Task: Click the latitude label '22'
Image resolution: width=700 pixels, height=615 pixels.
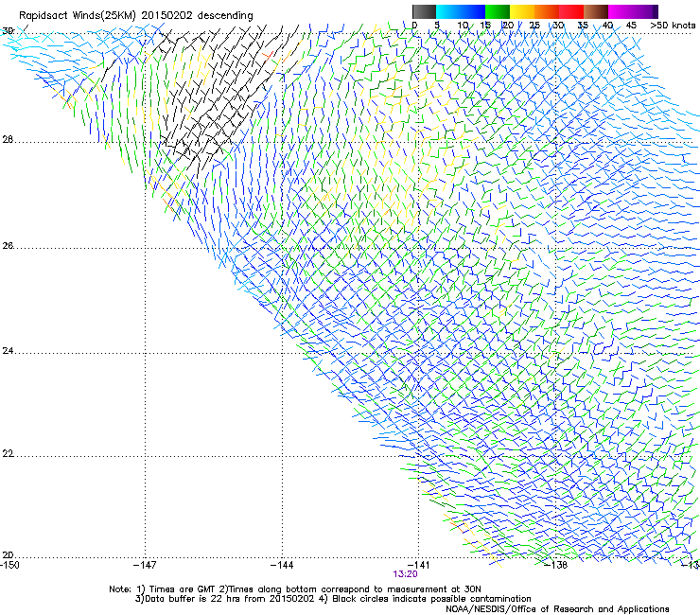Action: click(8, 454)
